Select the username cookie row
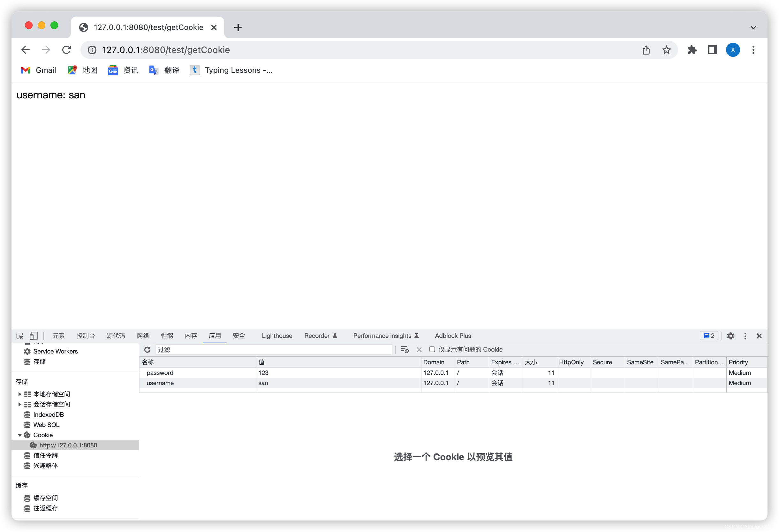The width and height of the screenshot is (779, 532). tap(453, 383)
